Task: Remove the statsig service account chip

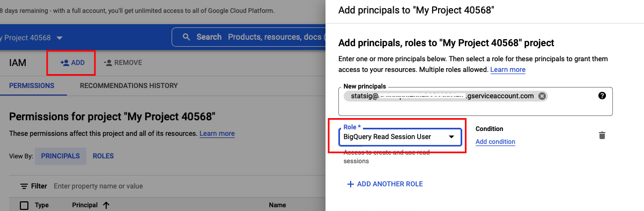Action: pos(542,96)
